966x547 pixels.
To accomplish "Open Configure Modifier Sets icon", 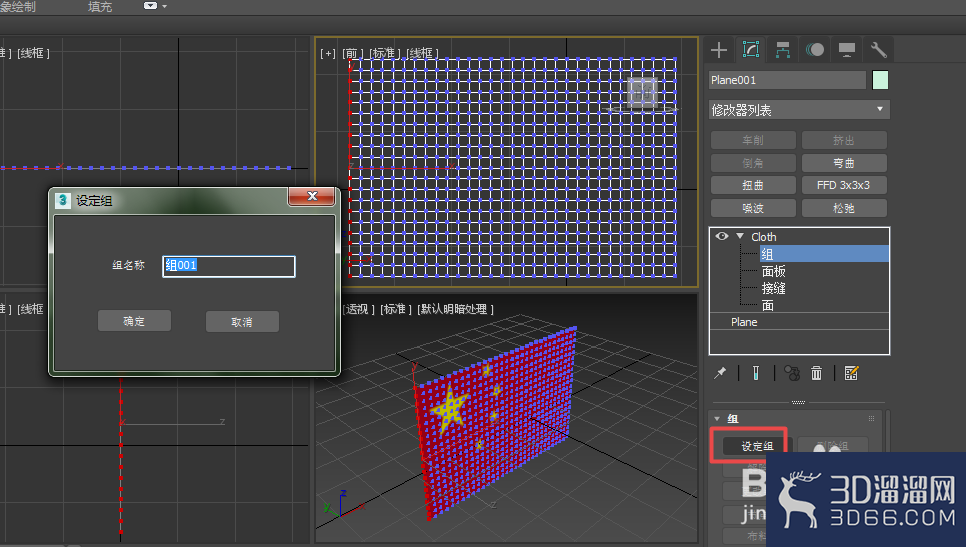I will coord(851,373).
